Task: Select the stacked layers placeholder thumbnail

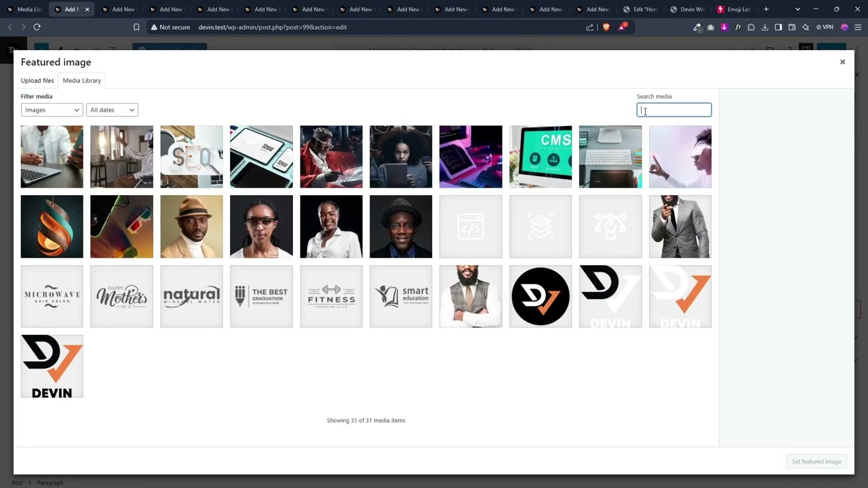Action: tap(540, 226)
